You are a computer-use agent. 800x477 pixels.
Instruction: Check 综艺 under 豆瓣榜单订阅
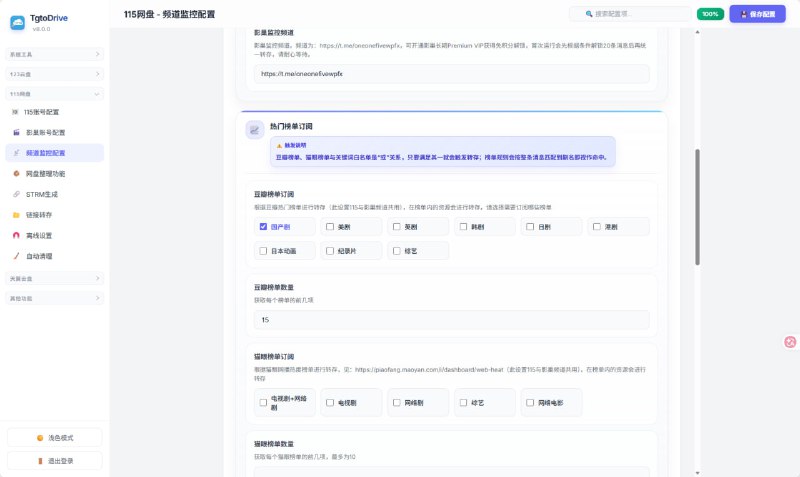click(x=396, y=251)
